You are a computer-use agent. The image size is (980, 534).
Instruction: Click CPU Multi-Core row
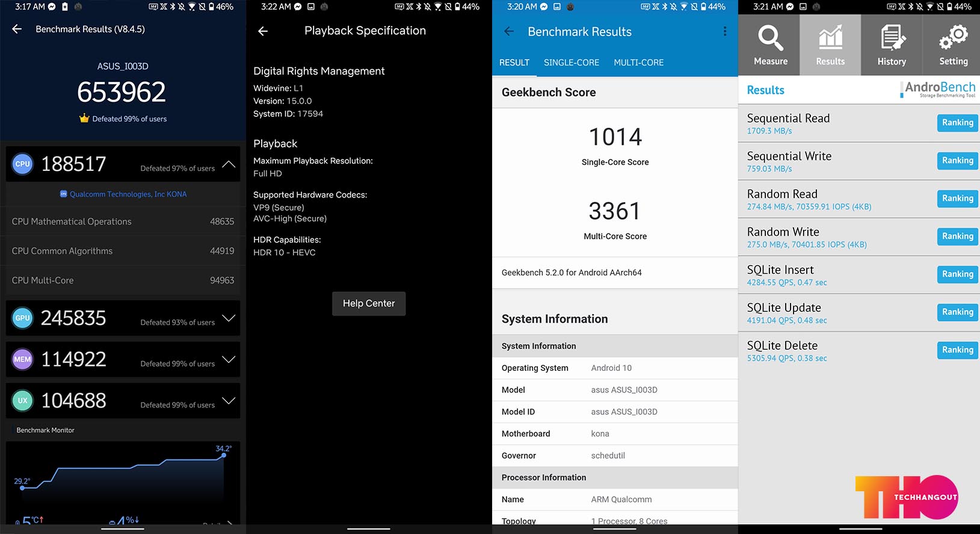(123, 281)
